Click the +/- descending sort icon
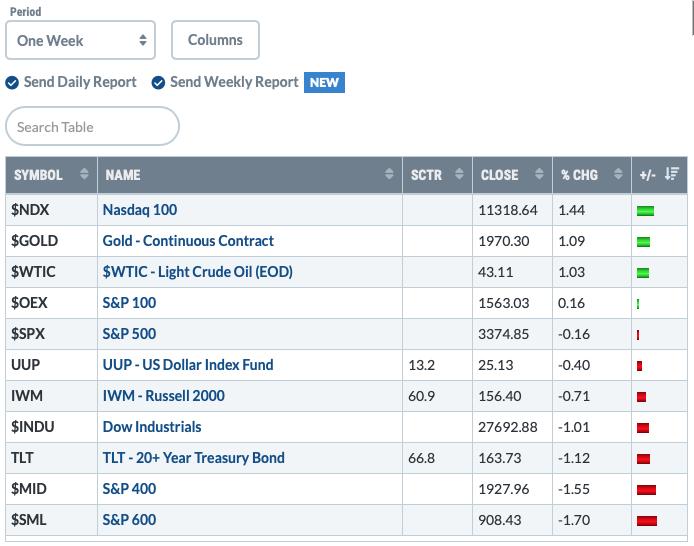The height and width of the screenshot is (546, 694). 671,174
